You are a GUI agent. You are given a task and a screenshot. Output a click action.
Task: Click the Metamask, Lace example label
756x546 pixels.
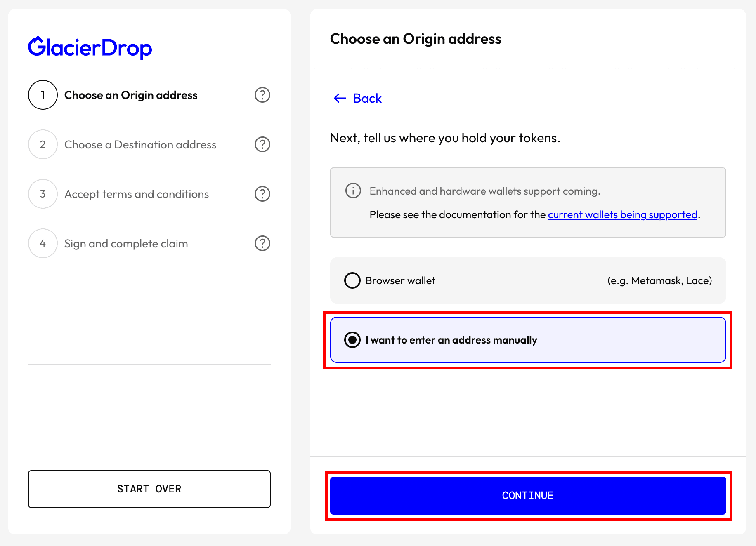click(x=659, y=281)
